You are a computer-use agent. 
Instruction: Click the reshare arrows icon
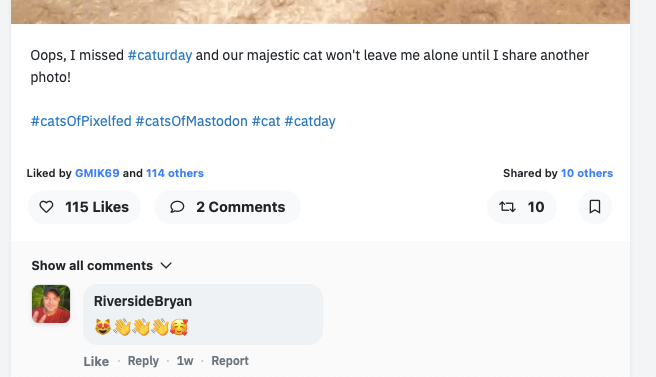[x=507, y=207]
